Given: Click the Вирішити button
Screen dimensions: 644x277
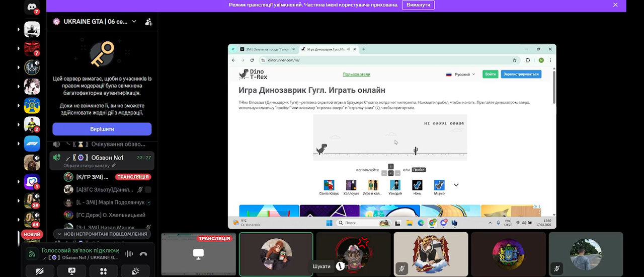Looking at the screenshot, I should coord(102,129).
